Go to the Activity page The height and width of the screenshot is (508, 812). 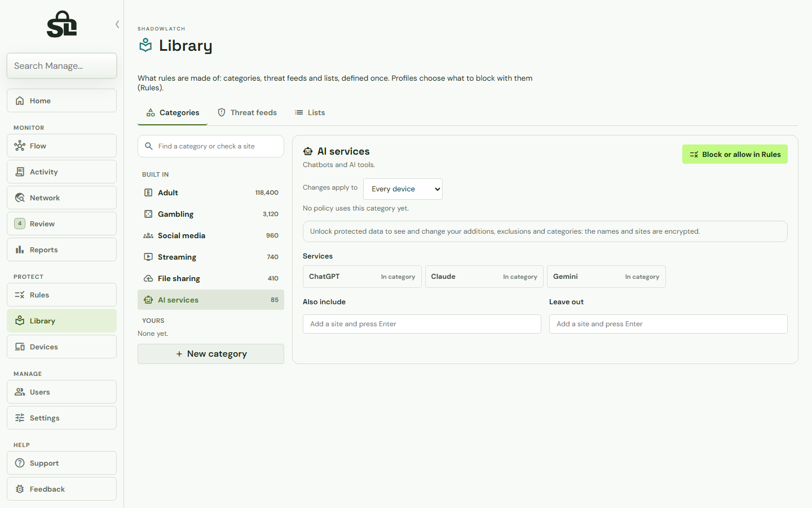[61, 172]
